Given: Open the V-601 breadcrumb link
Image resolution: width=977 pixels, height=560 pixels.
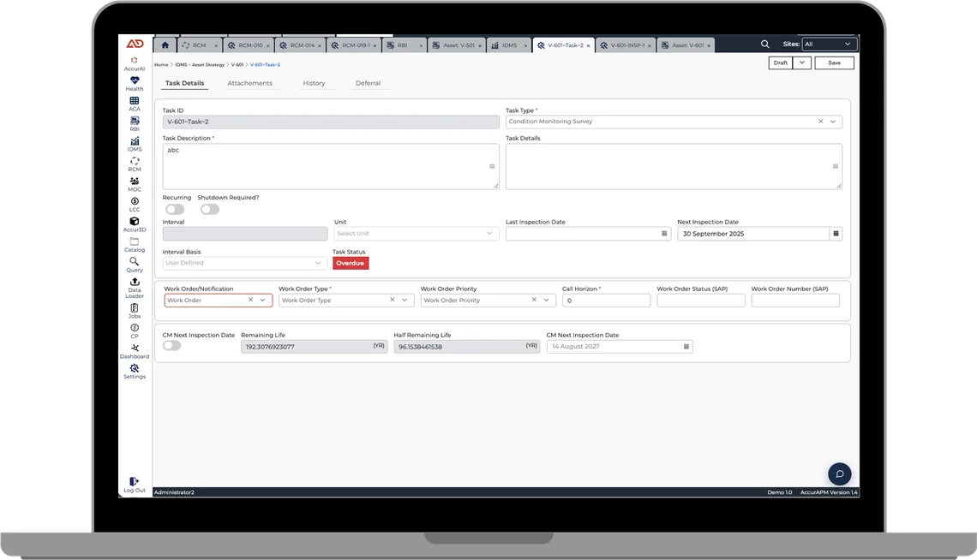Looking at the screenshot, I should [237, 65].
